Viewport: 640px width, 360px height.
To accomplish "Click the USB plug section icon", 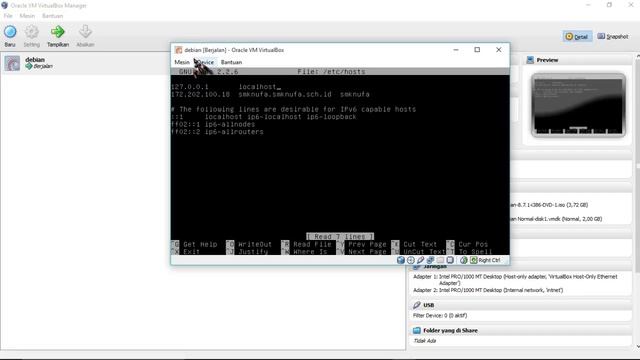I will pos(416,305).
